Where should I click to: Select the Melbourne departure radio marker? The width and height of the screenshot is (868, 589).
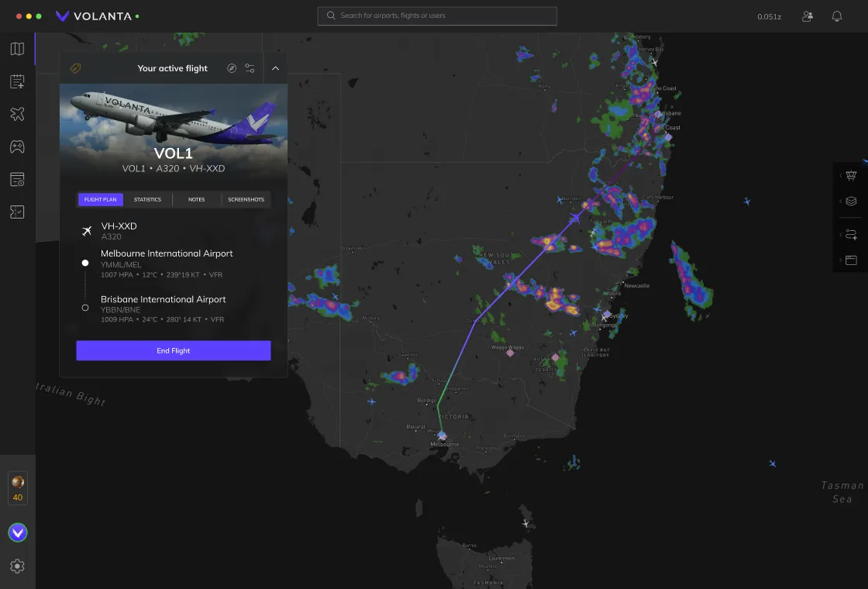[x=85, y=263]
